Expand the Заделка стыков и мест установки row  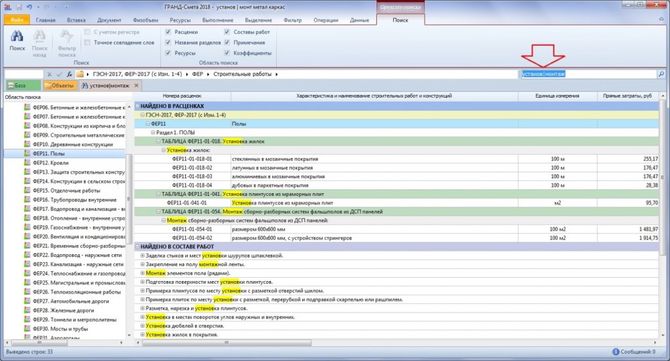143,255
